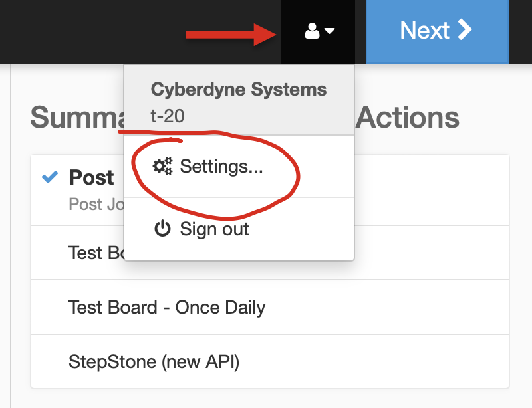Click empty space below the StepStone row
Image resolution: width=532 pixels, height=408 pixels.
266,399
